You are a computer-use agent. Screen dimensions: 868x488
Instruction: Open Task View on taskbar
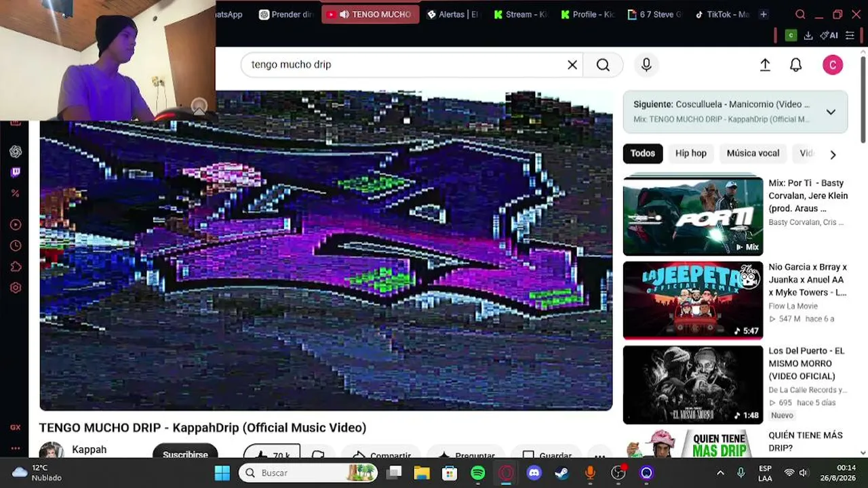click(394, 472)
